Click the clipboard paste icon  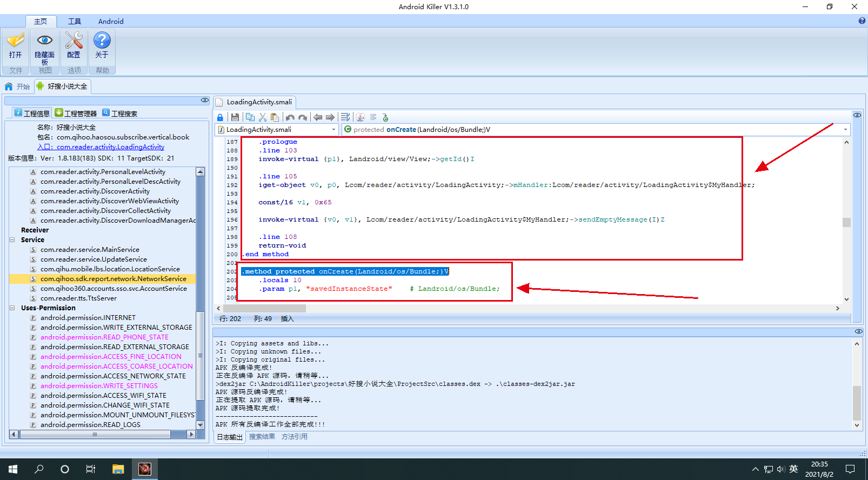[275, 117]
